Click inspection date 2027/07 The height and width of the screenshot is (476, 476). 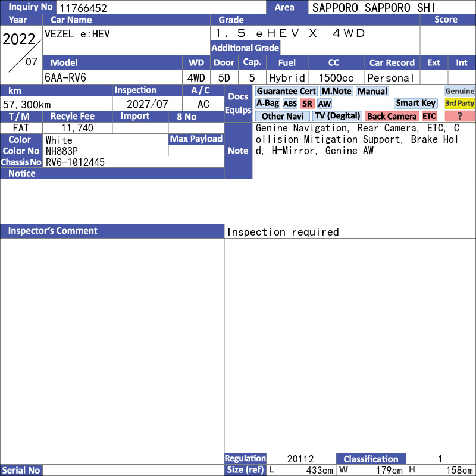pos(147,104)
